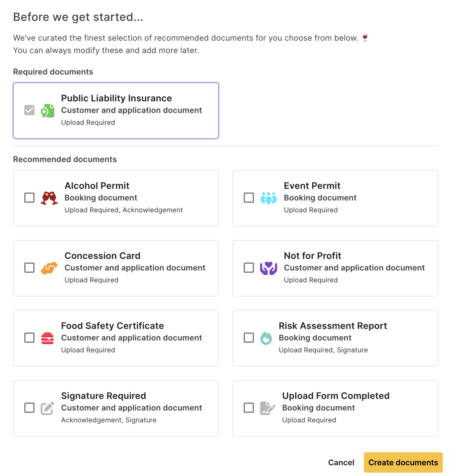Tick the Risk Assessment Report checkbox
Image resolution: width=449 pixels, height=476 pixels.
tap(249, 338)
